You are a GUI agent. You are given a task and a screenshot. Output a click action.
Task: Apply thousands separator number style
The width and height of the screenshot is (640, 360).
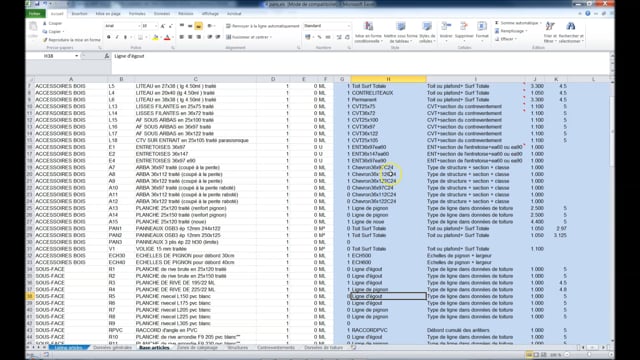coord(328,37)
